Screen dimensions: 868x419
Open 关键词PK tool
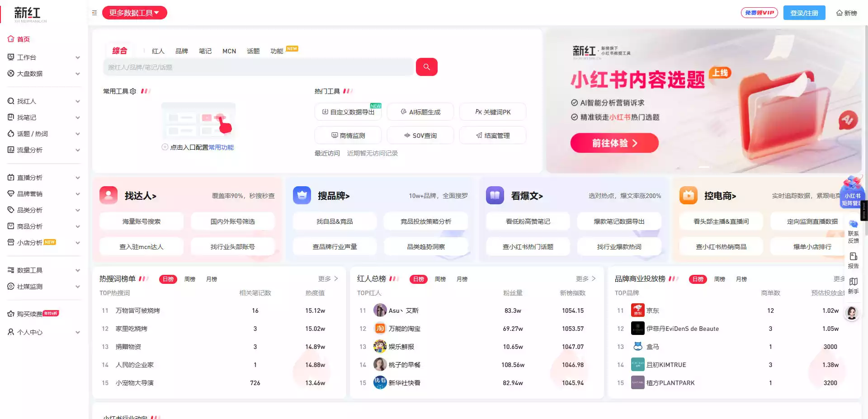(493, 112)
